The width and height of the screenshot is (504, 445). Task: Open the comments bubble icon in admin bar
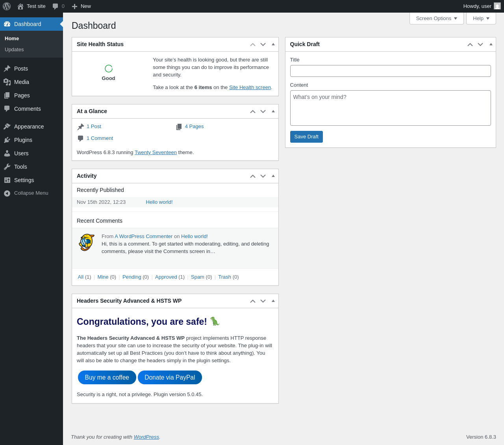point(56,6)
